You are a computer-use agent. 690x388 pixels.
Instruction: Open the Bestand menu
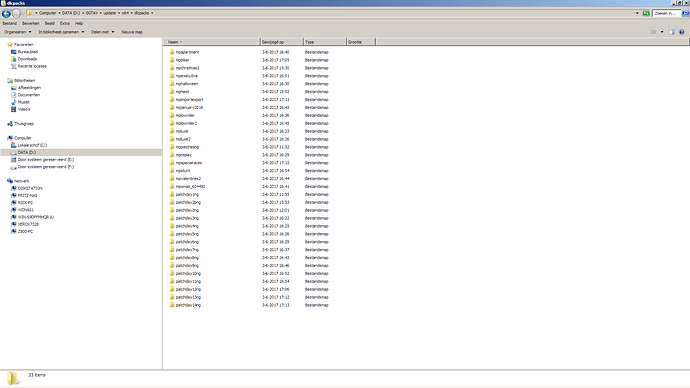10,23
